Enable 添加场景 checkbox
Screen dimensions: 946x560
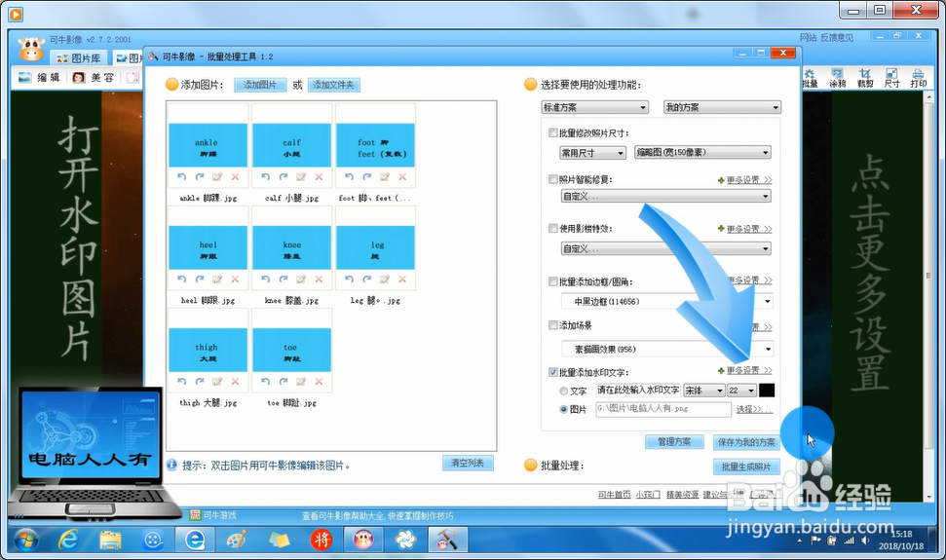click(552, 325)
